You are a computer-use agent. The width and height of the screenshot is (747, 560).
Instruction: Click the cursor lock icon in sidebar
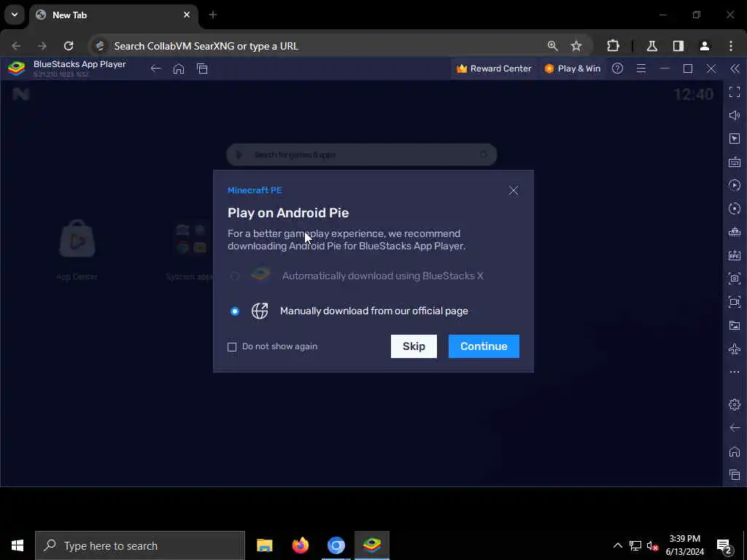click(x=735, y=139)
